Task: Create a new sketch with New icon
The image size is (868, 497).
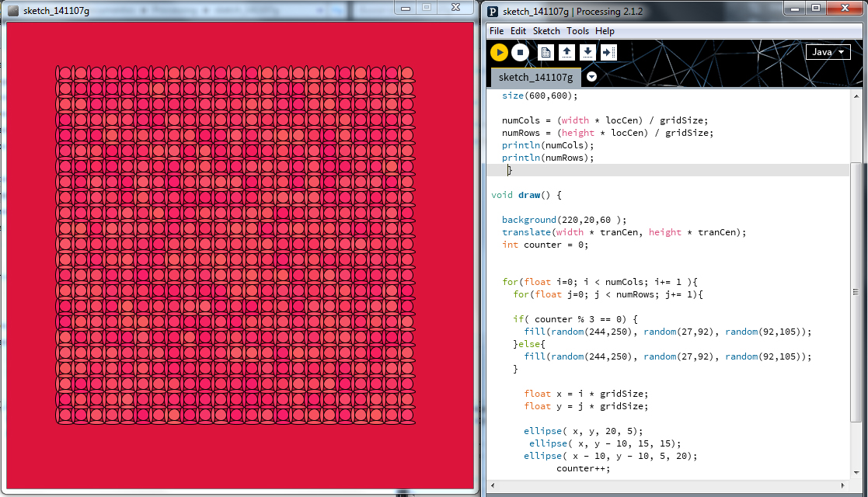Action: pos(546,52)
